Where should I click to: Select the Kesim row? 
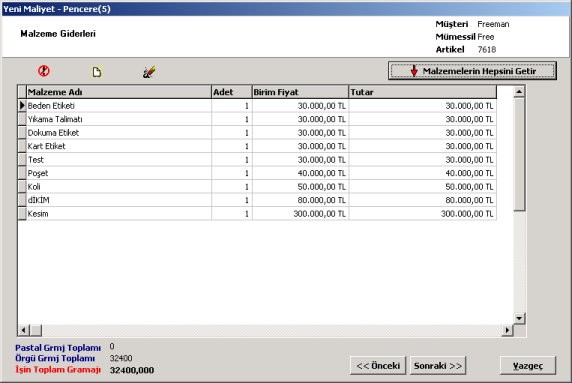click(257, 214)
